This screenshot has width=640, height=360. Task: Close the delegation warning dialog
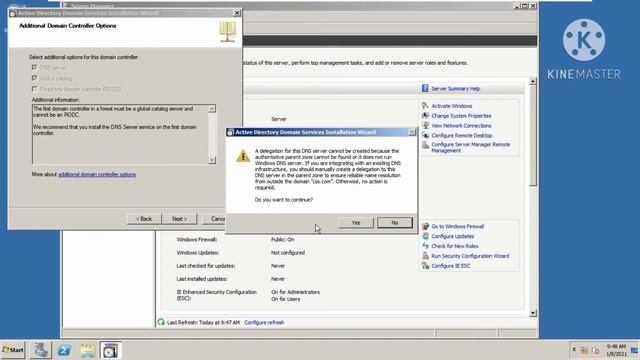(411, 132)
